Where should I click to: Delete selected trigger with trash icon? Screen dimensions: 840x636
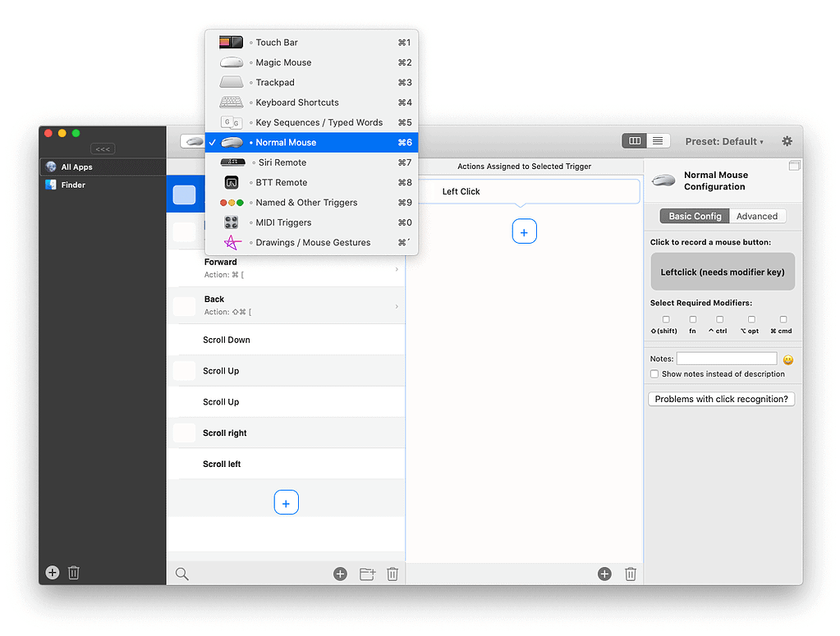(392, 574)
